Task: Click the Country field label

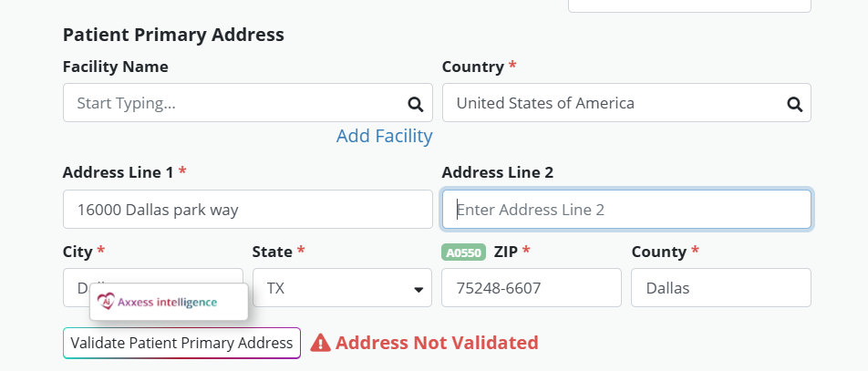Action: pyautogui.click(x=472, y=67)
